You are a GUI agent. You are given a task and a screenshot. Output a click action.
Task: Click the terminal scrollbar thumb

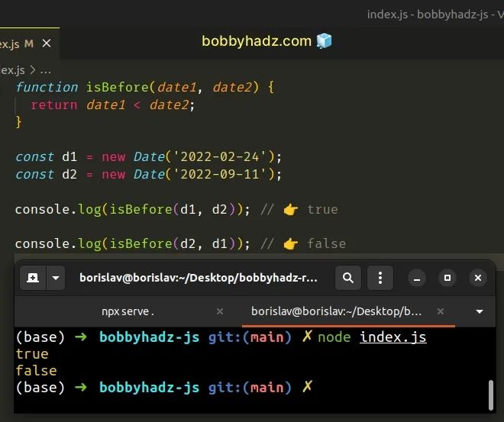coord(491,395)
